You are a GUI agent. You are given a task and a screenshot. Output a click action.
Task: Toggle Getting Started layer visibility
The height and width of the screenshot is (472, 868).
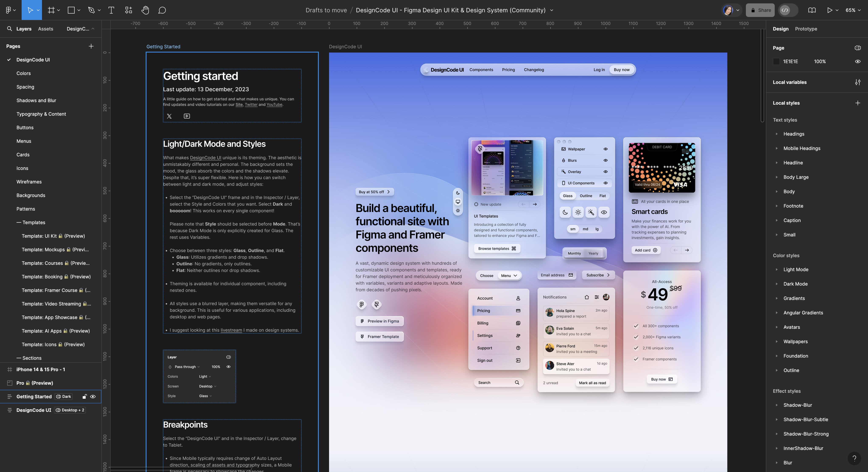(x=93, y=397)
